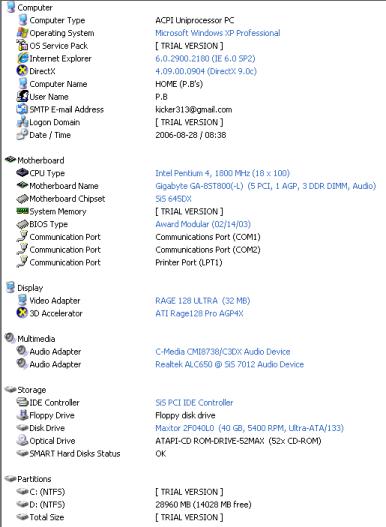The width and height of the screenshot is (386, 527).
Task: Click the 3D Accelerator icon
Action: coord(22,313)
